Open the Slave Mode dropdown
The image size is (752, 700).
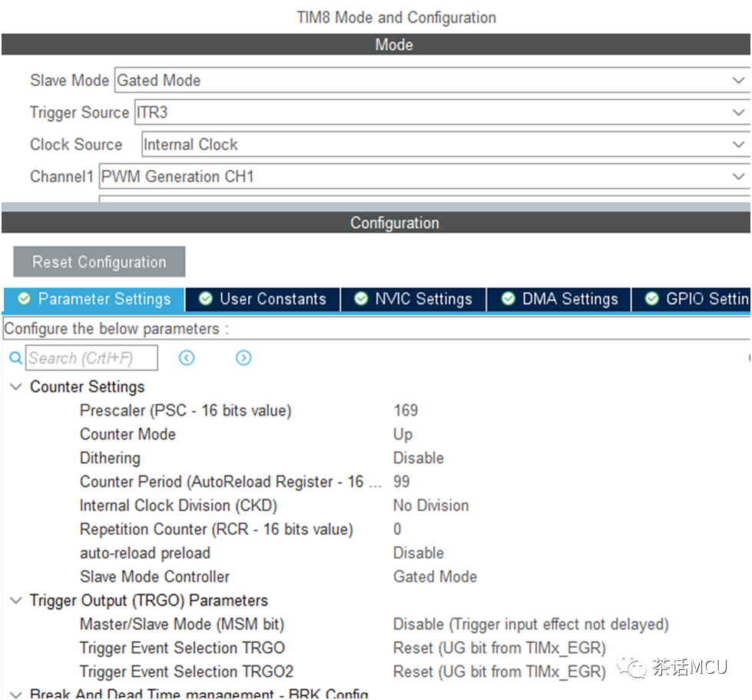coord(432,80)
